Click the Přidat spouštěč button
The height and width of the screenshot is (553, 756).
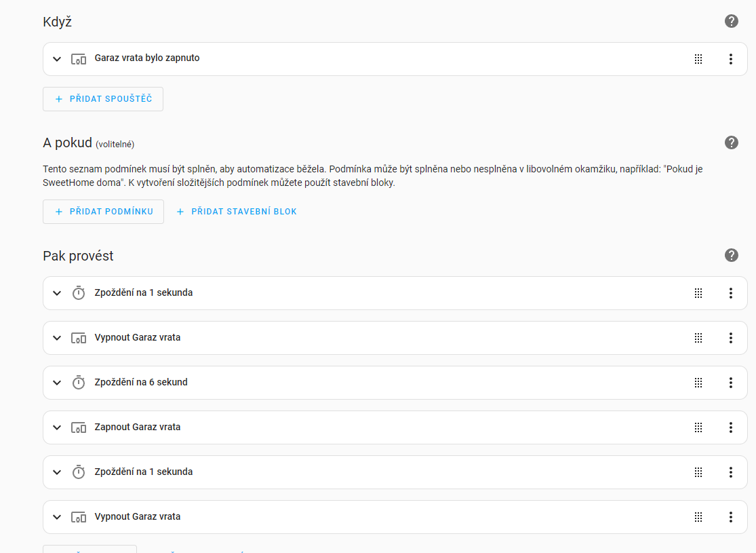pos(103,99)
